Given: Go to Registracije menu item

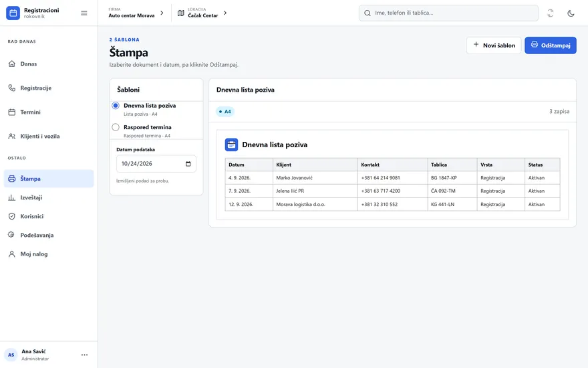Looking at the screenshot, I should click(x=49, y=88).
